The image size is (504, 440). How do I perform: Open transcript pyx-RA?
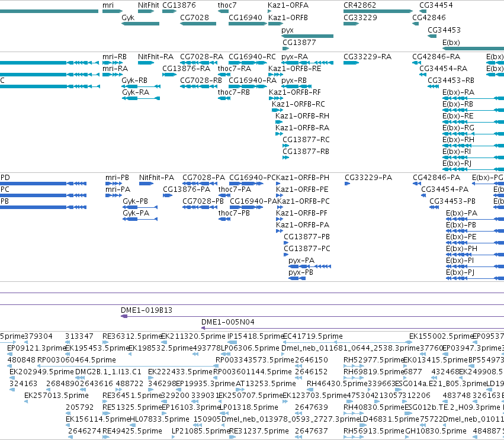tap(307, 63)
